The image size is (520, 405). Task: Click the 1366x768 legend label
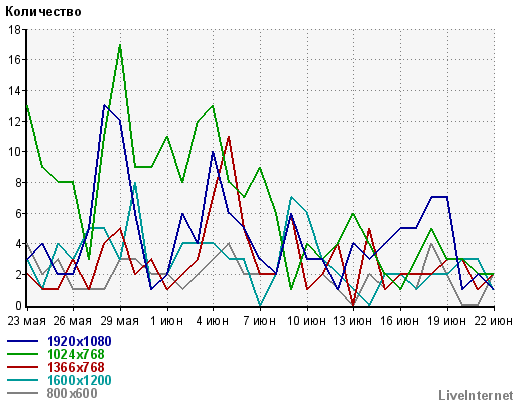point(76,367)
